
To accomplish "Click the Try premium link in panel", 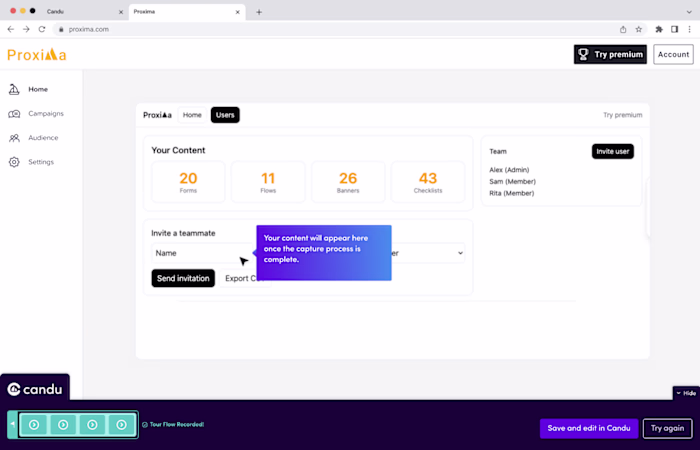I will [622, 115].
